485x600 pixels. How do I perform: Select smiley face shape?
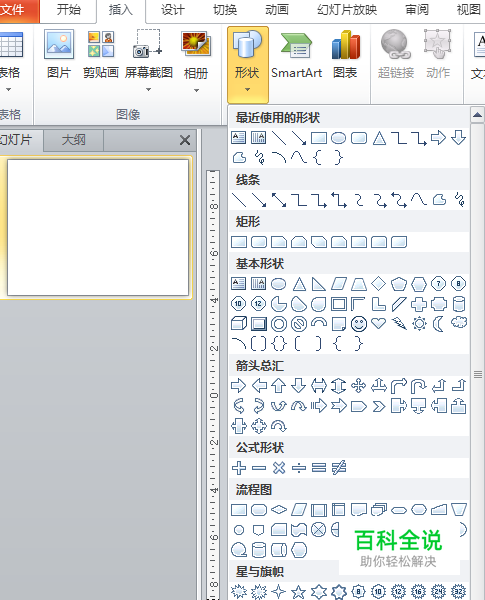click(x=359, y=324)
